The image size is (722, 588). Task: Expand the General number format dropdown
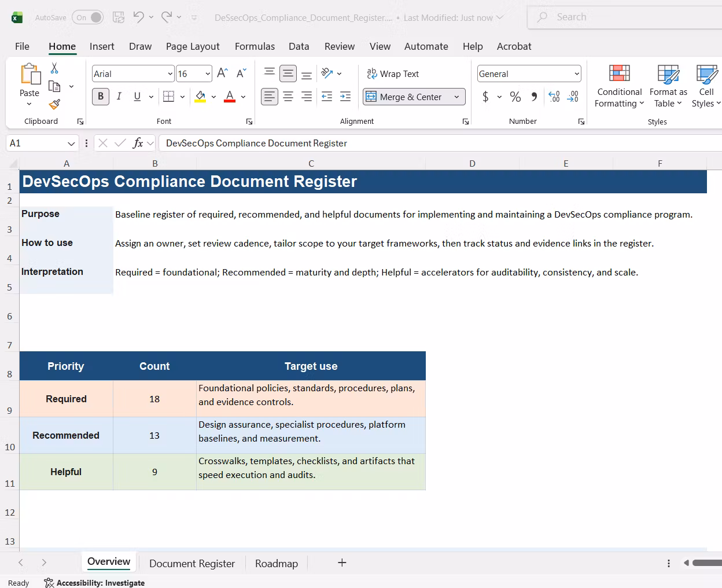[x=577, y=73]
